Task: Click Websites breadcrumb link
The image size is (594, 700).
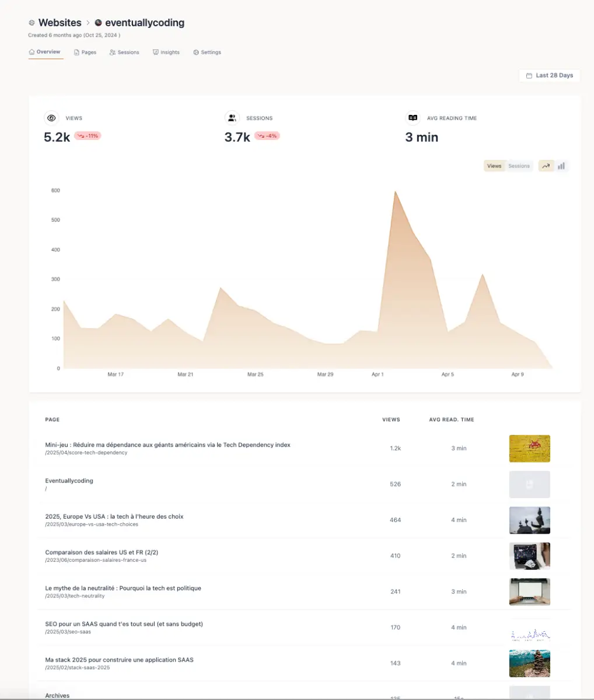Action: (x=60, y=23)
